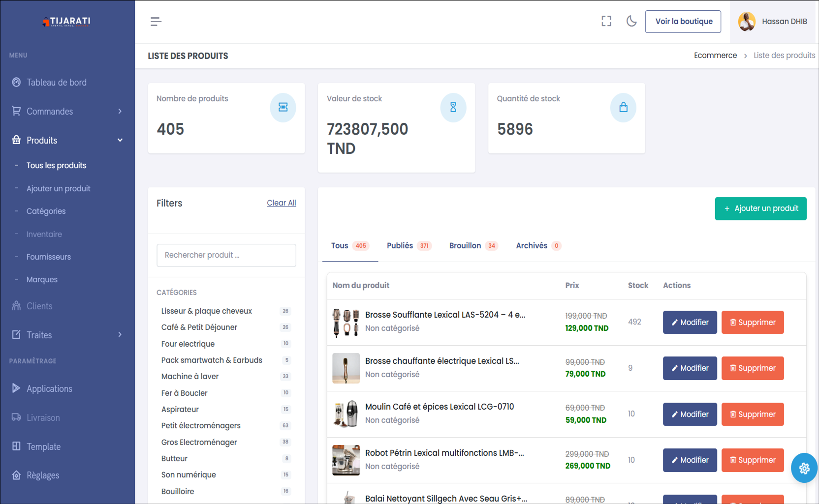Click the Commandes cart icon
819x504 pixels.
16,111
